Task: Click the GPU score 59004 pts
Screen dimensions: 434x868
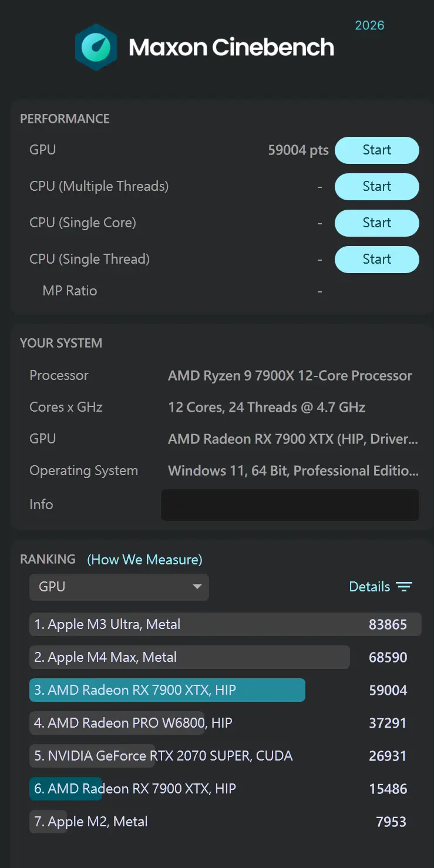Action: point(298,150)
